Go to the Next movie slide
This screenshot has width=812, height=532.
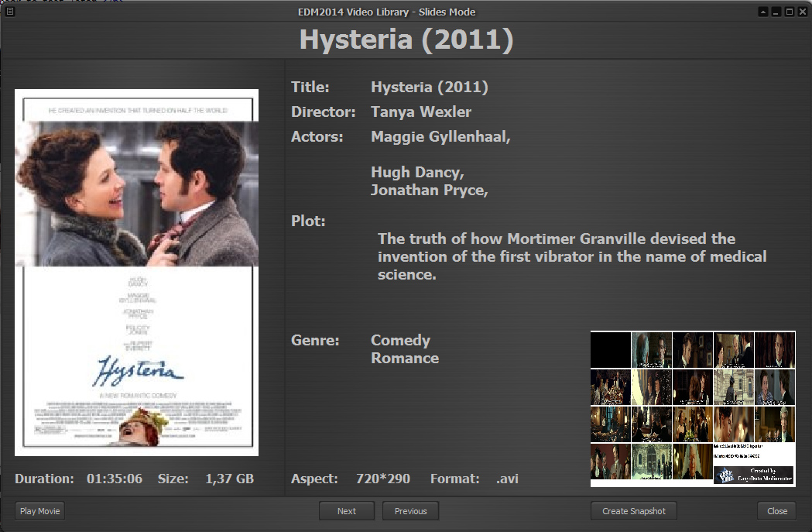point(347,511)
